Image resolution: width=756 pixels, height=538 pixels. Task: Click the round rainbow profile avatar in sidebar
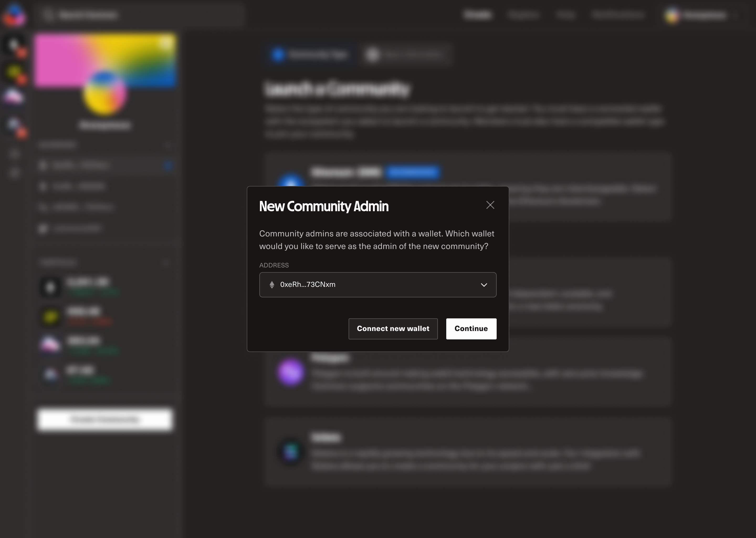[x=105, y=94]
